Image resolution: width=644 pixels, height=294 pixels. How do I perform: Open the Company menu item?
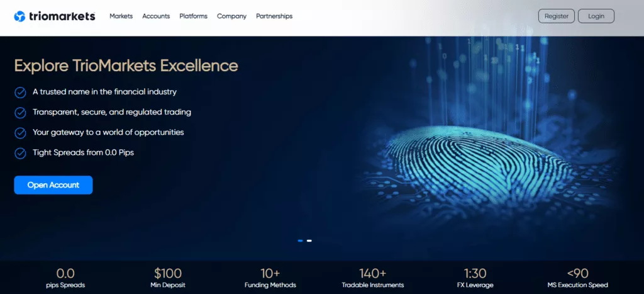pyautogui.click(x=231, y=16)
